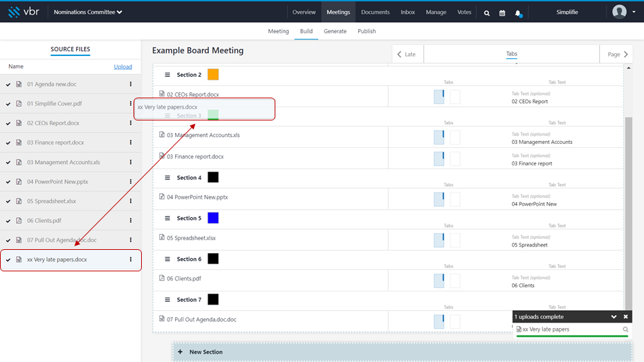Open options menu for 01 Agenda new.doc
This screenshot has height=362, width=644.
131,84
